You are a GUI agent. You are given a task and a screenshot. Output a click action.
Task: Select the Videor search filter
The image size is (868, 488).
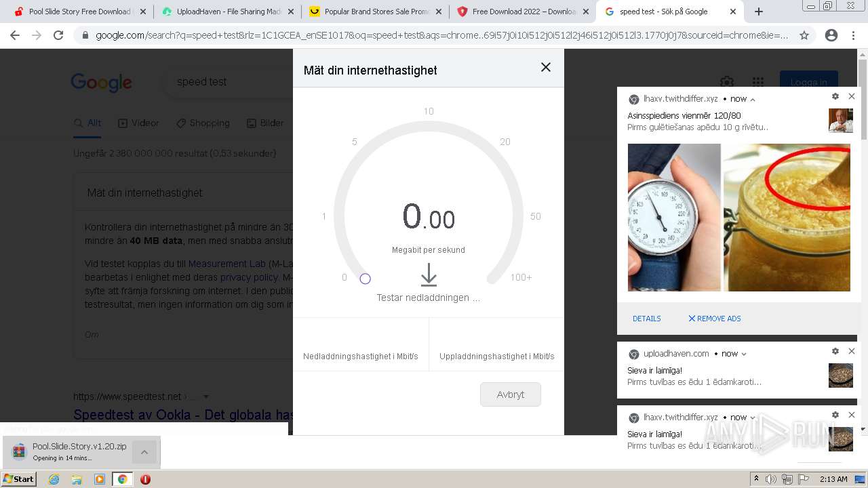pos(138,123)
